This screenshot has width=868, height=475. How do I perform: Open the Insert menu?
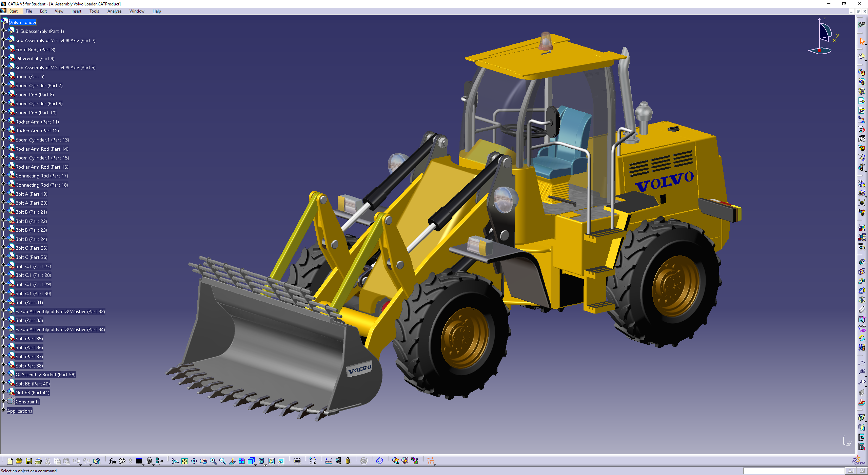point(76,11)
